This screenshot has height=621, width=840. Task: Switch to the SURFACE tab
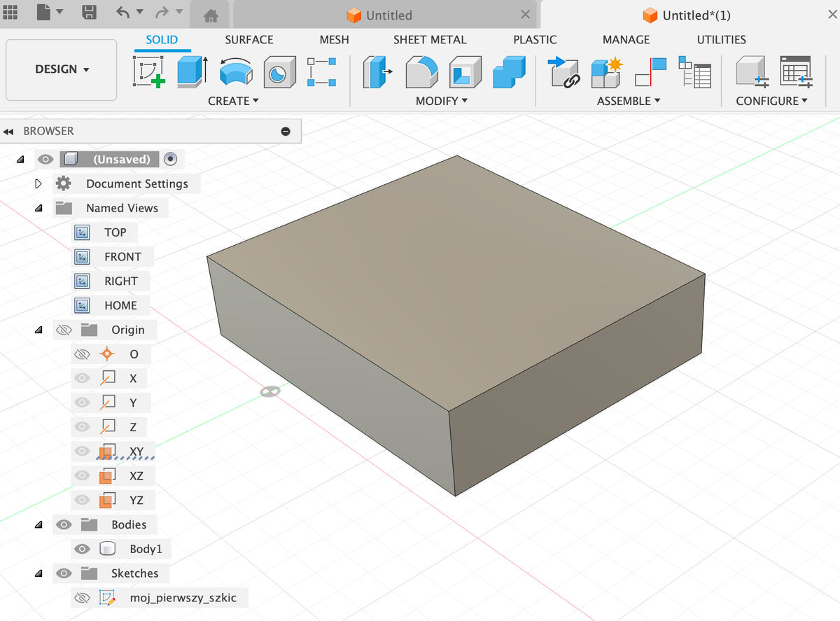(249, 40)
